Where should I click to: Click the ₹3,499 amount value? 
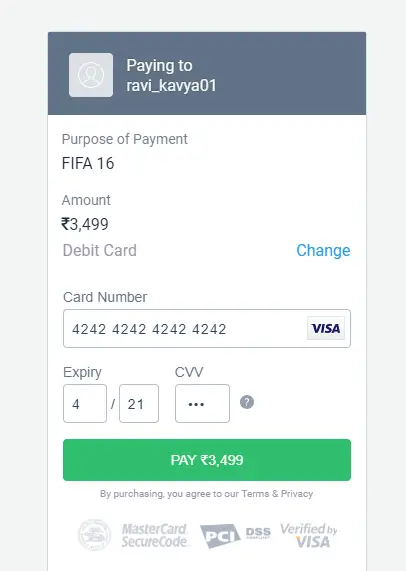[85, 224]
